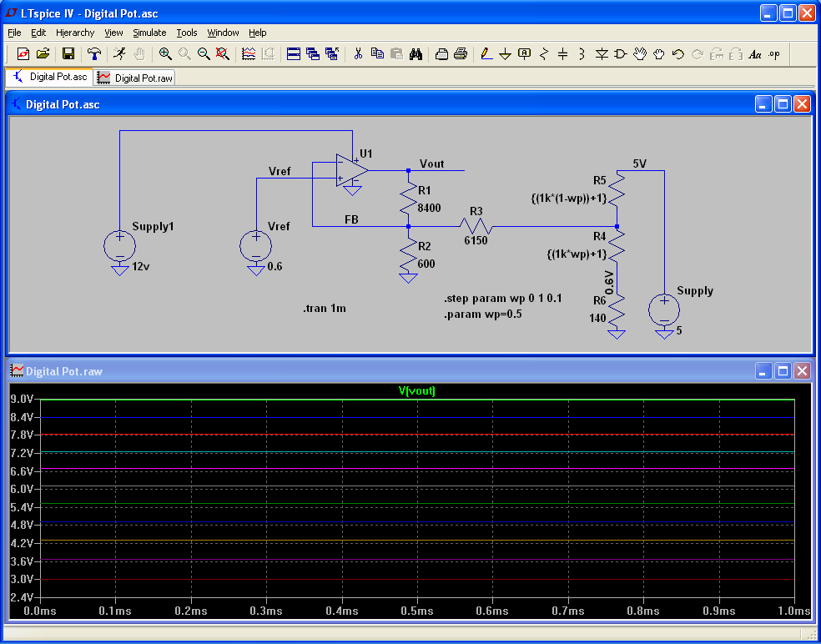Click the R6 value 140
The height and width of the screenshot is (644, 821).
point(597,318)
